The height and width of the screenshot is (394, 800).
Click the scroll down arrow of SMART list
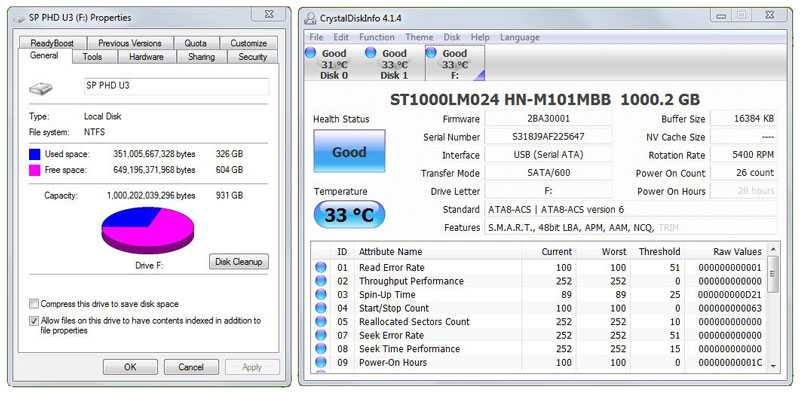tap(772, 365)
